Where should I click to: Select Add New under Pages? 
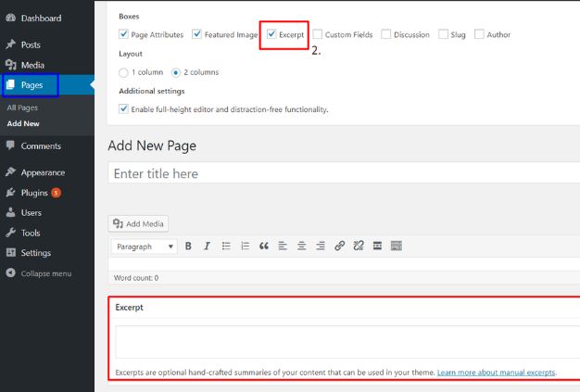tap(23, 123)
